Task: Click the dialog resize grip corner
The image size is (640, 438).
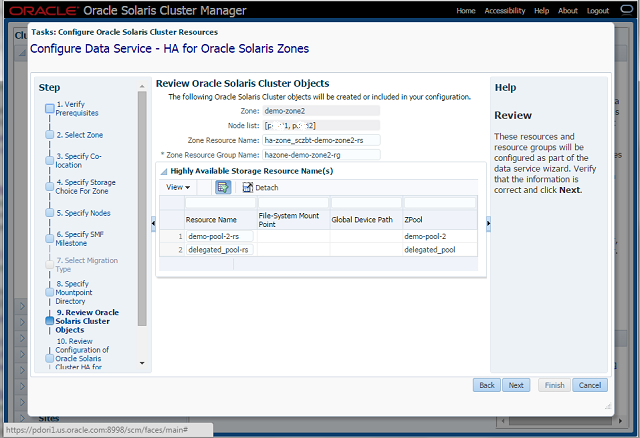Action: pos(608,406)
